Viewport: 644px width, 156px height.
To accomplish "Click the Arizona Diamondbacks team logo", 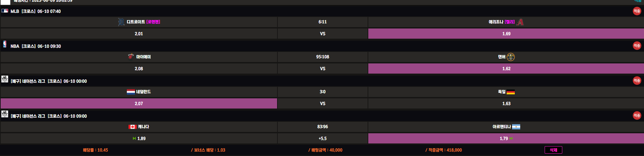I will 520,22.
